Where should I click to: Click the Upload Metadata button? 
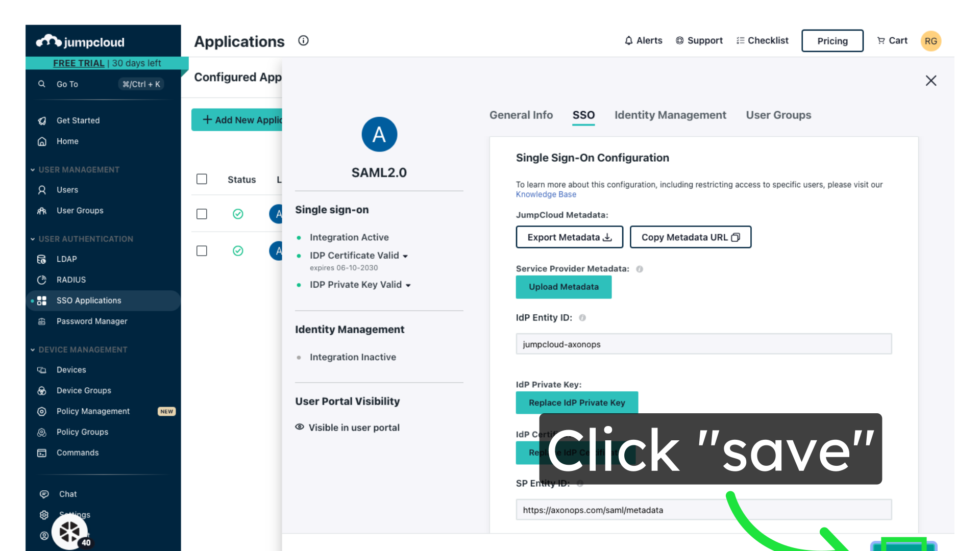coord(563,287)
